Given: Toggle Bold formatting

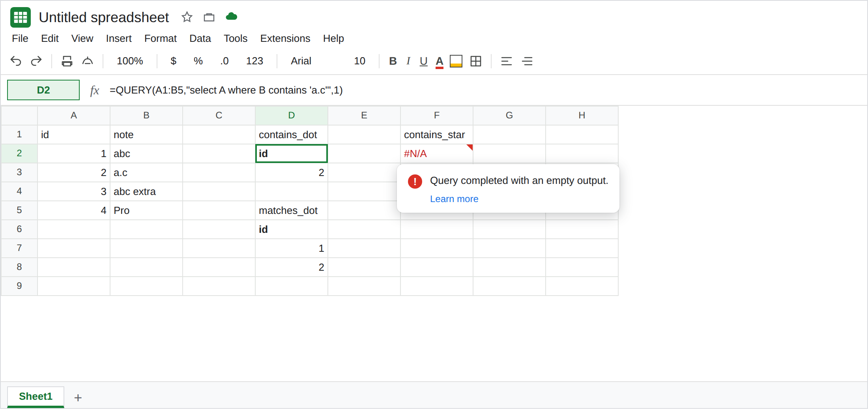Looking at the screenshot, I should coord(393,61).
